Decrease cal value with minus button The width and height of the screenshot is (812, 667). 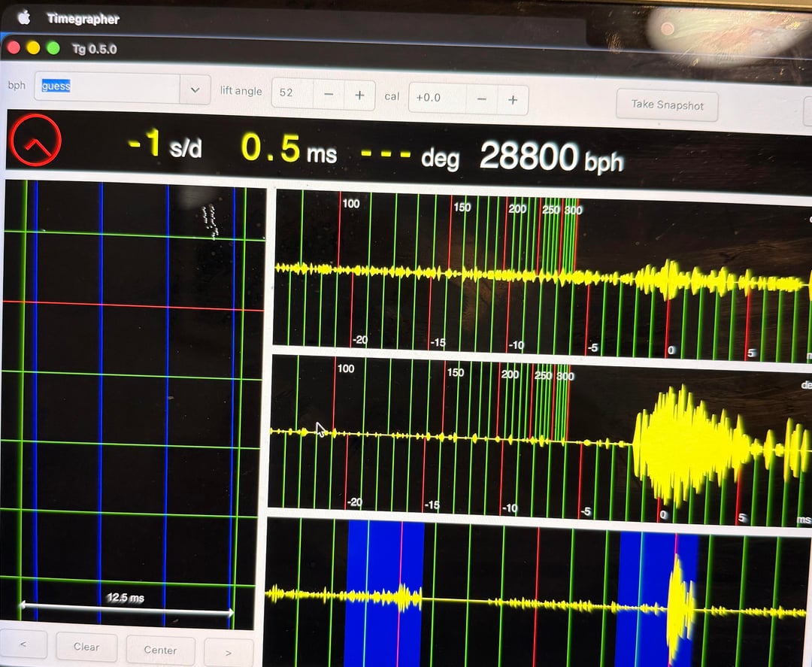pyautogui.click(x=482, y=99)
